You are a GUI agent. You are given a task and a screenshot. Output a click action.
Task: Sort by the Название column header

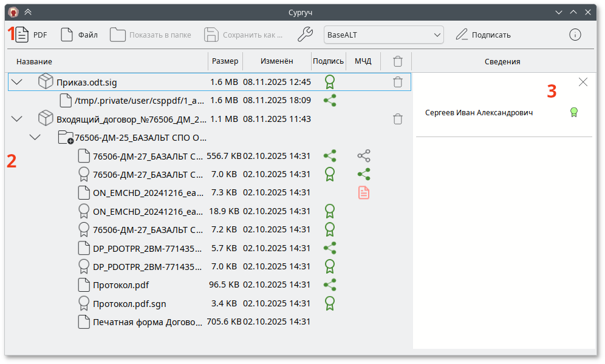(x=34, y=61)
